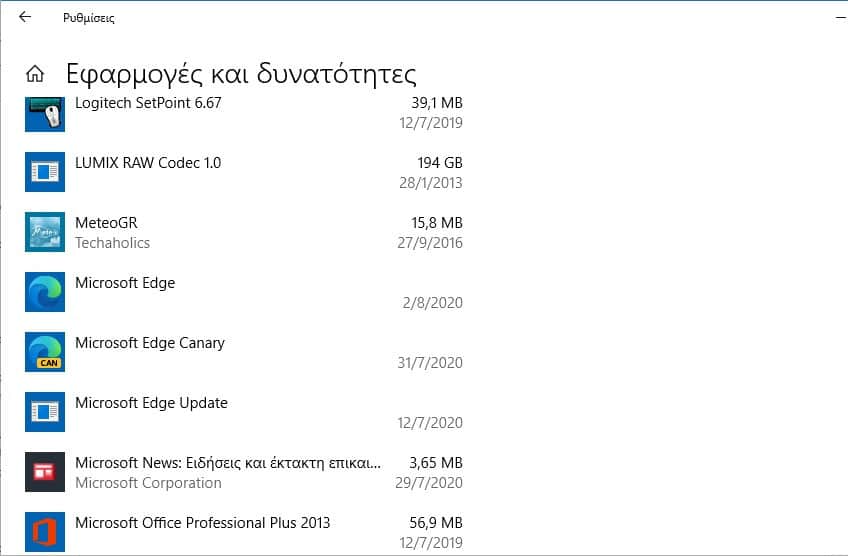Select the Microsoft Edge Update entry name
This screenshot has width=848, height=556.
pyautogui.click(x=151, y=403)
